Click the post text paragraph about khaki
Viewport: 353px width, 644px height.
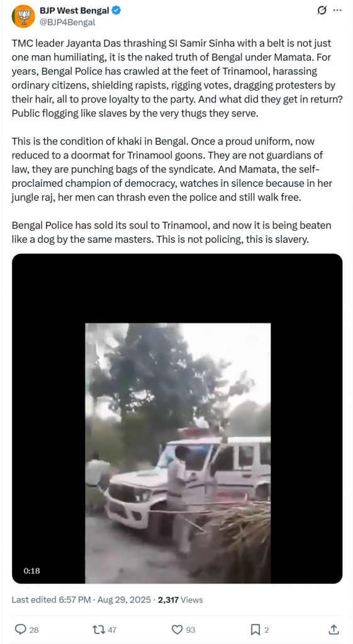click(x=172, y=169)
